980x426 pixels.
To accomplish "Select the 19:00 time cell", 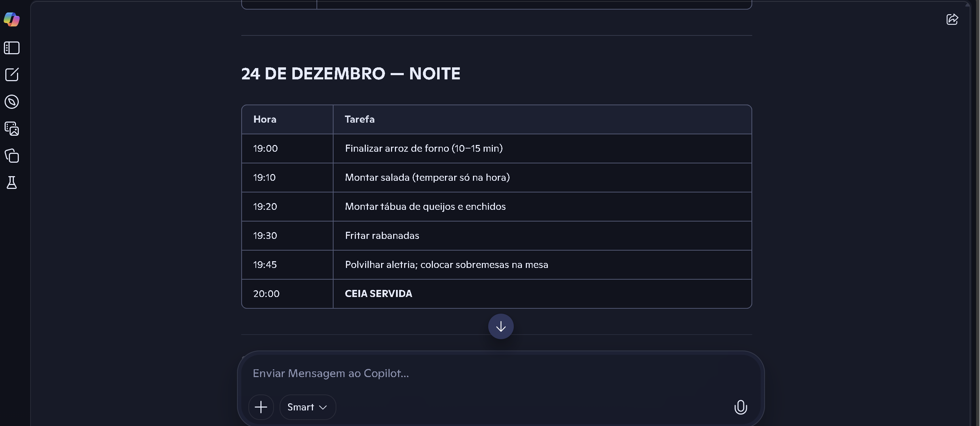I will coord(265,148).
